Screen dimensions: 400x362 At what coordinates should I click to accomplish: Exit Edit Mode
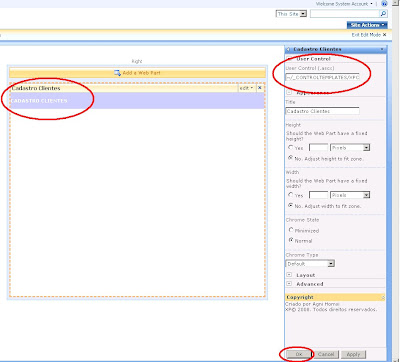click(369, 35)
